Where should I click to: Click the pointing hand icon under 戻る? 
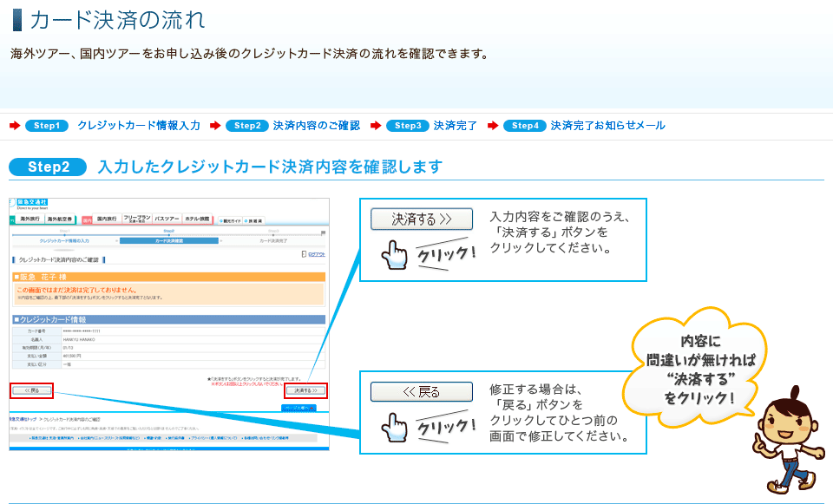click(394, 428)
